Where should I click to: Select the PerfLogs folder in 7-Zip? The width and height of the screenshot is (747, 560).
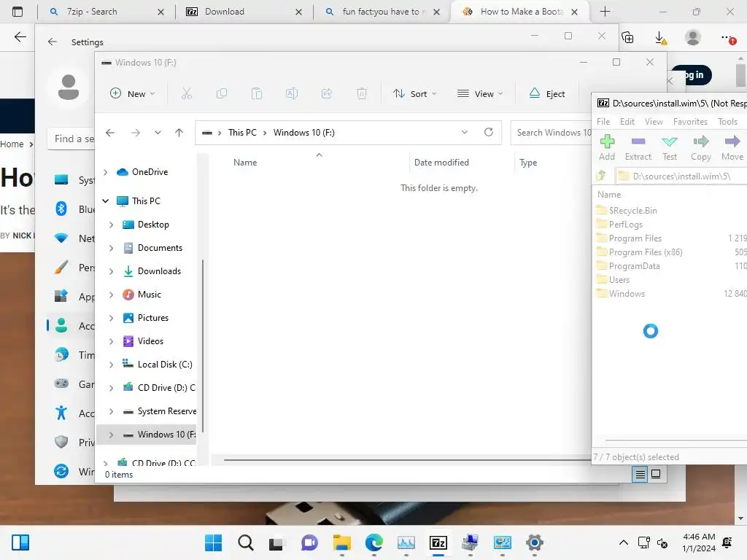(x=620, y=225)
